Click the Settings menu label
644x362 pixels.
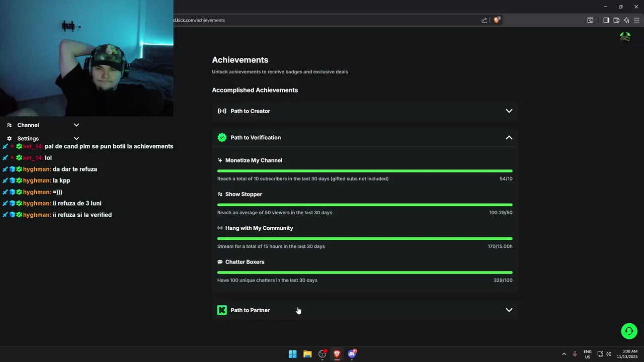pyautogui.click(x=28, y=138)
